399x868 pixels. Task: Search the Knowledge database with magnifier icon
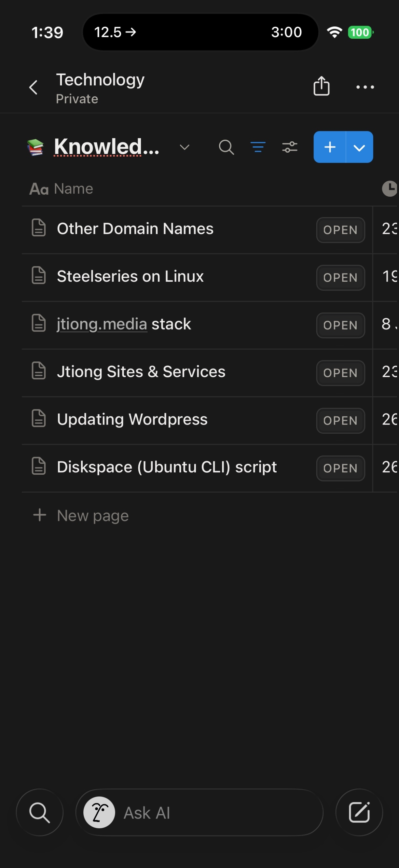(226, 147)
